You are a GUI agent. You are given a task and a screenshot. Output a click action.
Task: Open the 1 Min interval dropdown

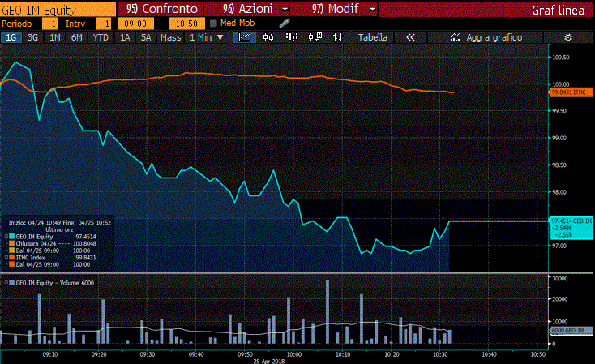206,37
